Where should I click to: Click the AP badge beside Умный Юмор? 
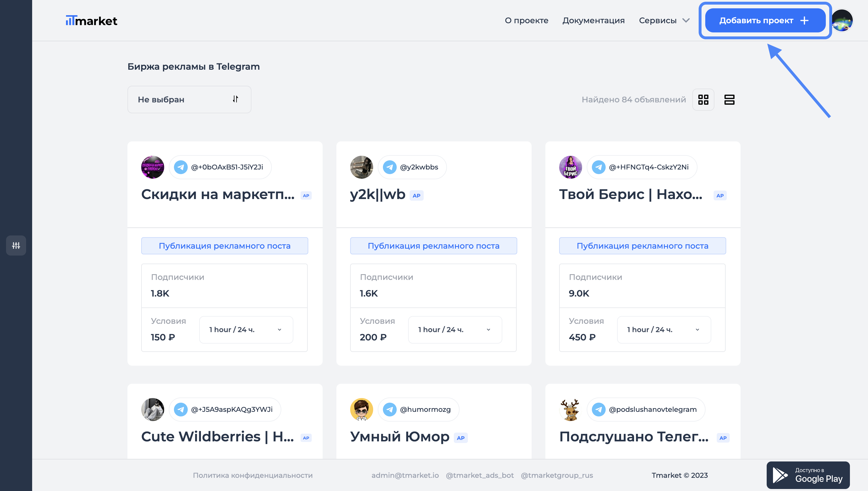[461, 438]
